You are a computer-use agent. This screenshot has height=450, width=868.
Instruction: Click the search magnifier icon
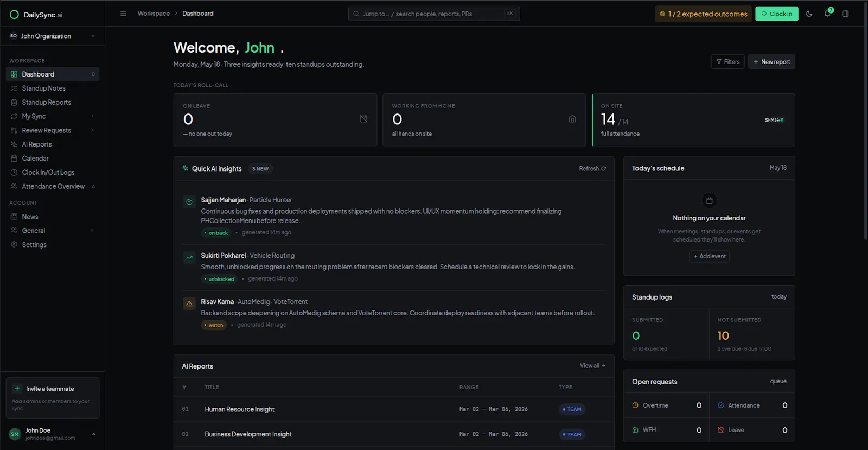pyautogui.click(x=356, y=14)
